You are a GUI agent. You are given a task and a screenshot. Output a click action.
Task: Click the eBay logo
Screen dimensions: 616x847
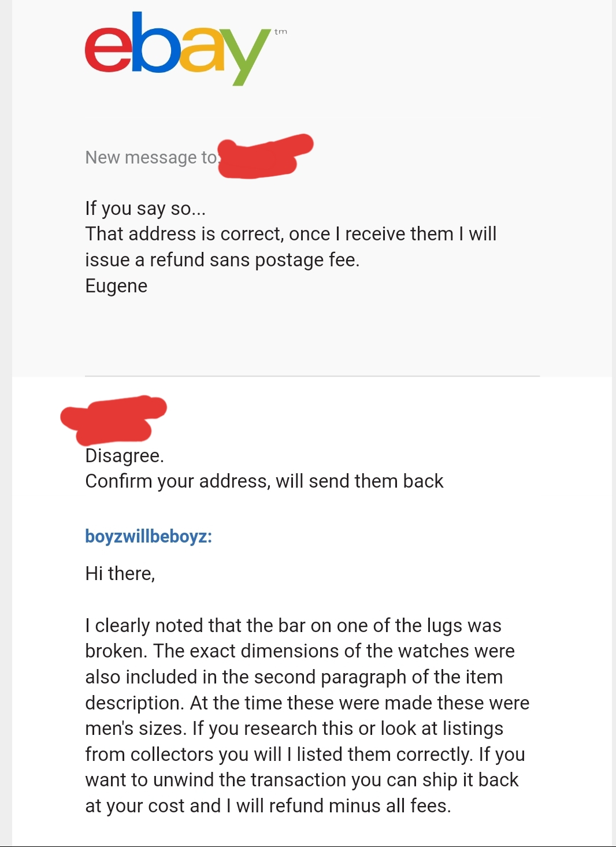click(177, 49)
